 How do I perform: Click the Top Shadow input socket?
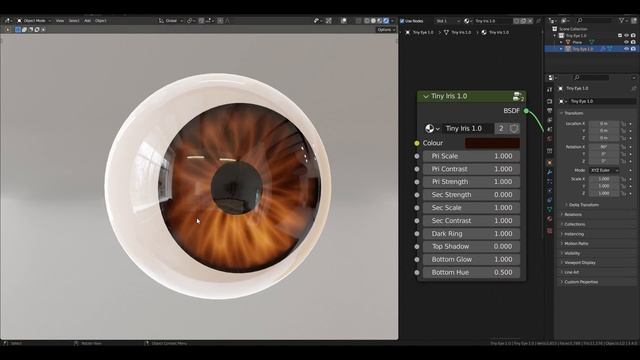click(417, 247)
